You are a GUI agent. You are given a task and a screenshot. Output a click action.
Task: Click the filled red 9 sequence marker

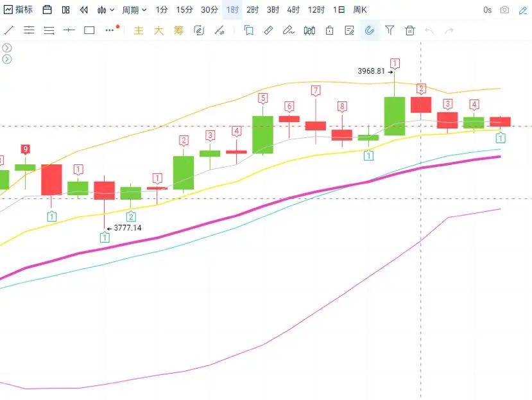coord(25,150)
